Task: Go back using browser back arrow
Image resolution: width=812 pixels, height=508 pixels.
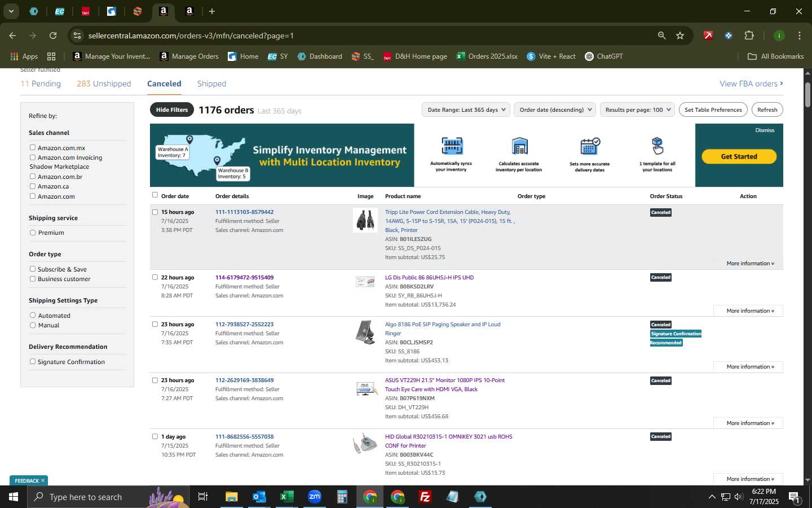Action: tap(12, 36)
